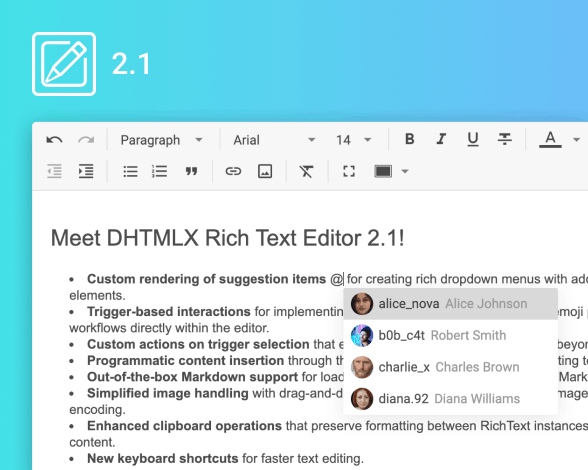Click the dark layout mode rectangle icon
Image resolution: width=588 pixels, height=470 pixels.
coord(383,171)
